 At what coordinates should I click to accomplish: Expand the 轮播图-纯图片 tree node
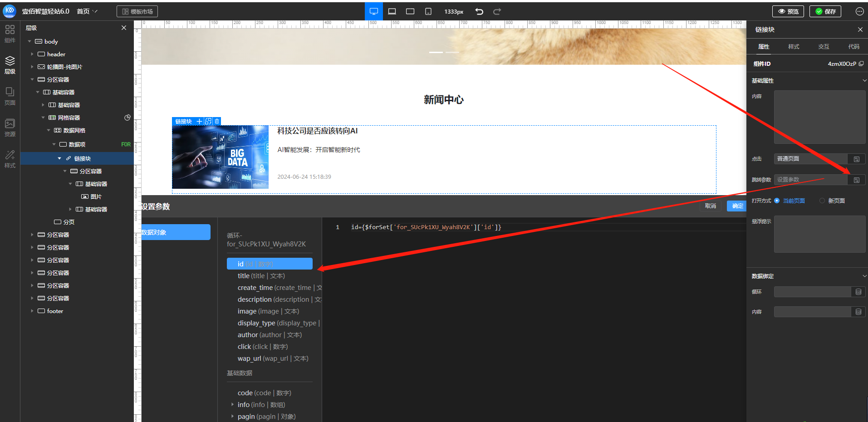[32, 67]
